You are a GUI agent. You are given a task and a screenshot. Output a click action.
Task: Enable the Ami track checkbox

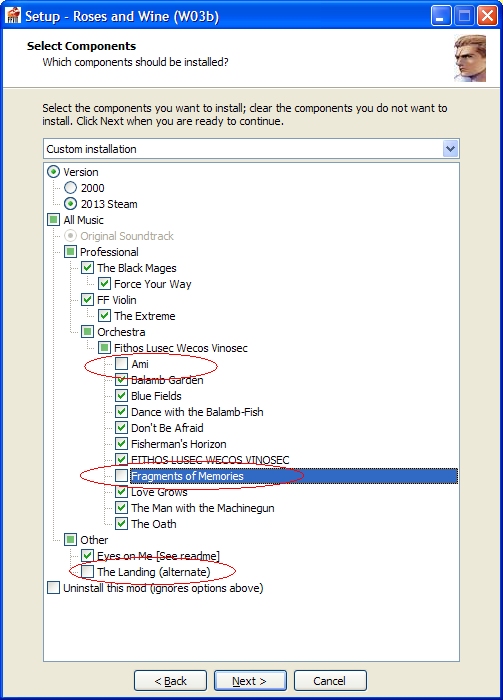point(121,364)
